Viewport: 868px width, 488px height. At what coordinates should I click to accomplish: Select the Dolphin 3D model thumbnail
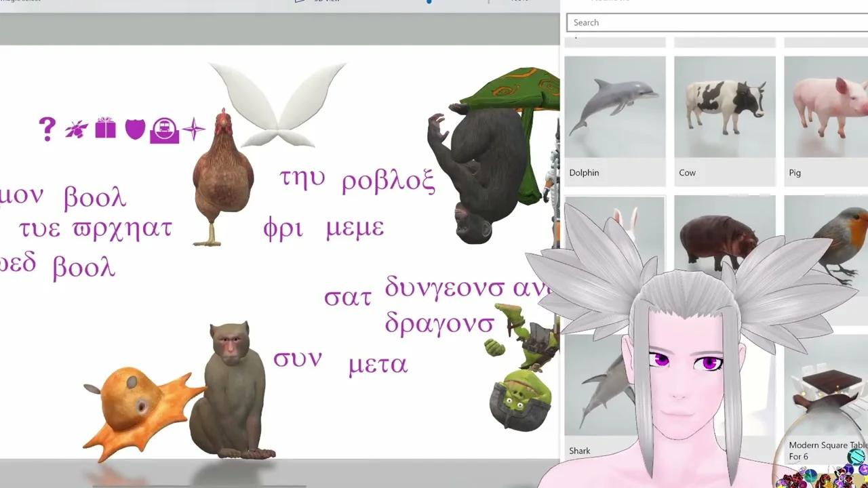[615, 107]
